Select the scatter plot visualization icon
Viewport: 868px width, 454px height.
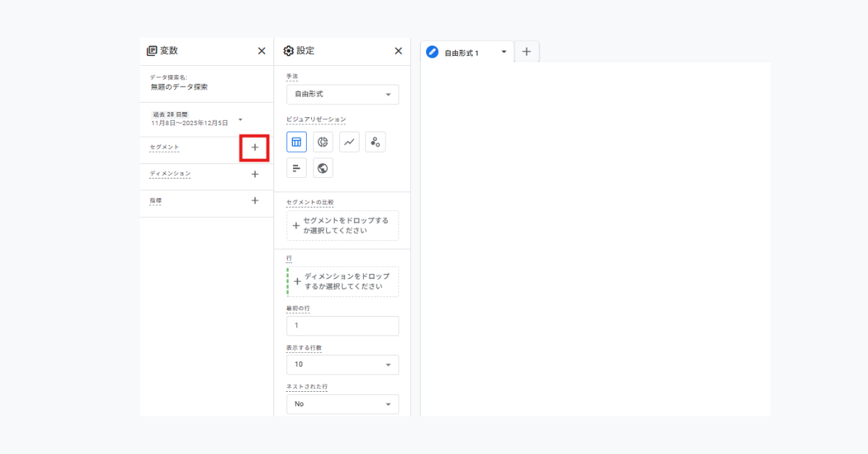[375, 142]
